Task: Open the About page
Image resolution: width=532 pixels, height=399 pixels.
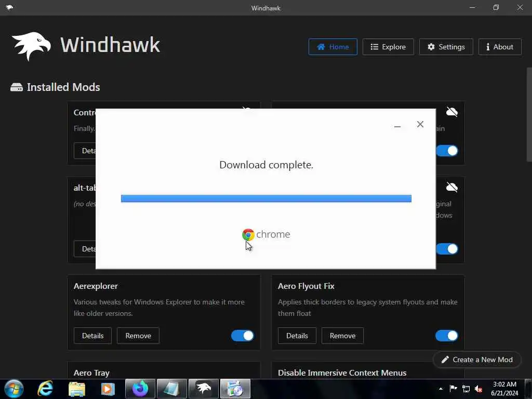Action: pos(499,47)
